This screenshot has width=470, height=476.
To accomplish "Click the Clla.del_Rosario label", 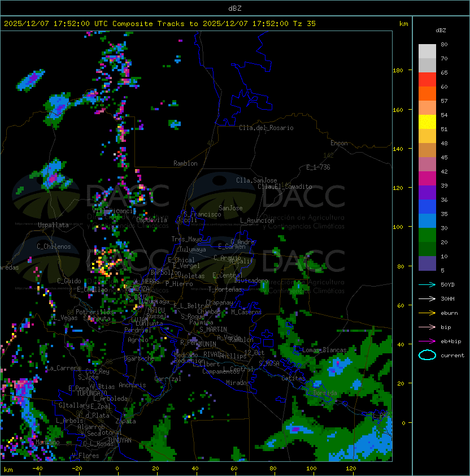I will [266, 128].
